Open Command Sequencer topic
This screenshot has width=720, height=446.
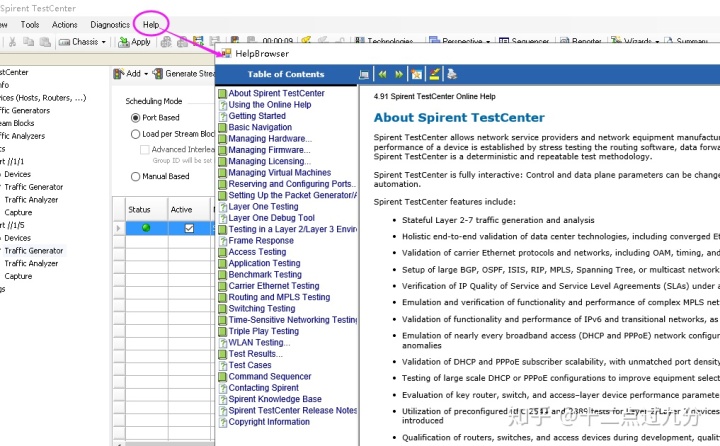[x=270, y=377]
